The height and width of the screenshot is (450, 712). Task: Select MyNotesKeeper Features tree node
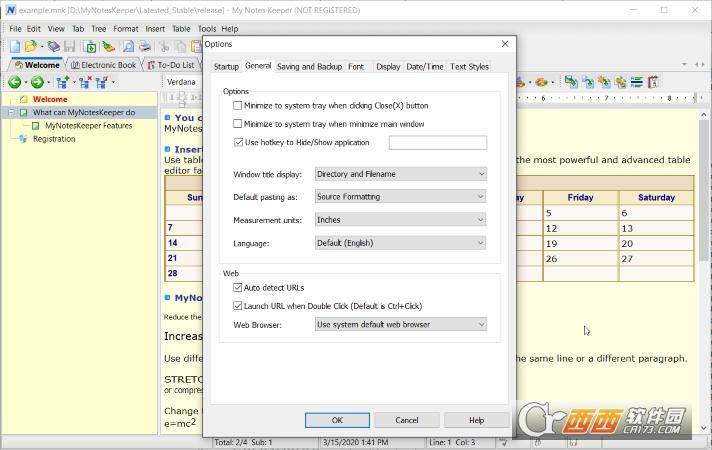pyautogui.click(x=89, y=126)
